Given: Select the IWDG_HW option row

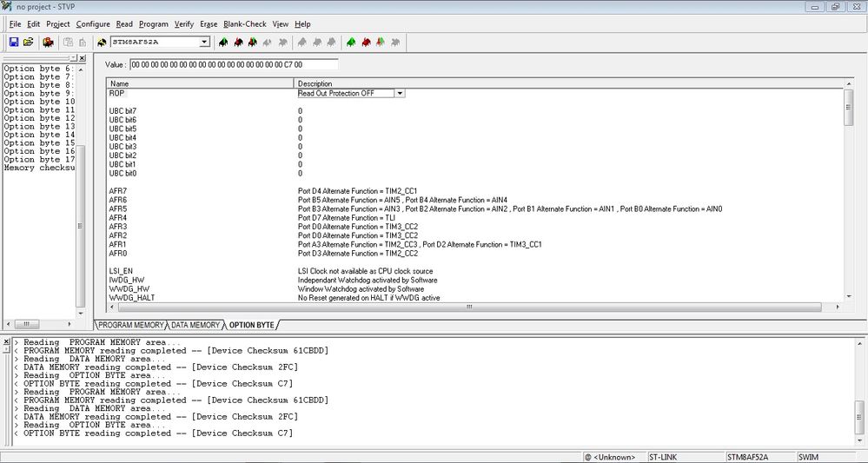Looking at the screenshot, I should pos(126,280).
